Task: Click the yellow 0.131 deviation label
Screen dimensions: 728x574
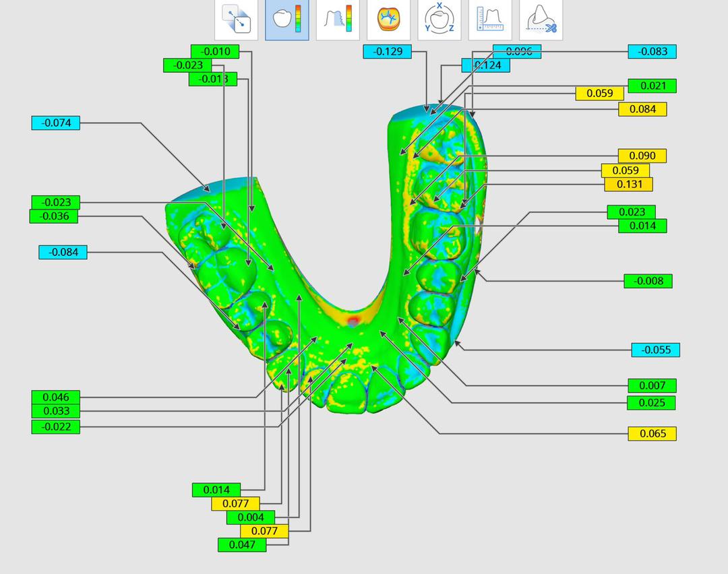Action: [628, 184]
